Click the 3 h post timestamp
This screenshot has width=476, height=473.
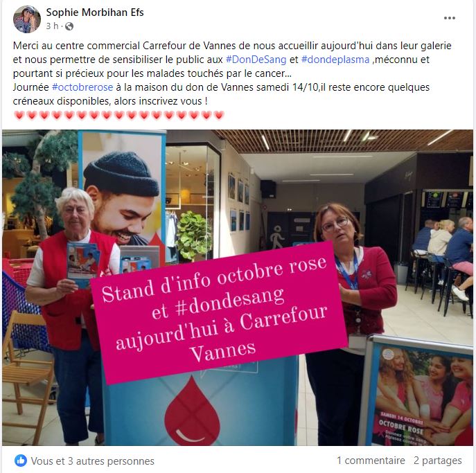(52, 26)
